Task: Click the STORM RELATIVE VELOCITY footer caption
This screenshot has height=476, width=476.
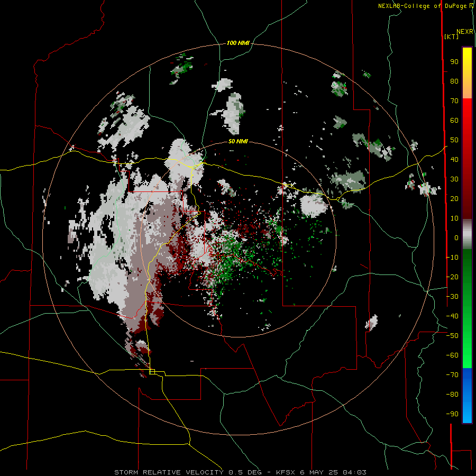Action: (x=240, y=472)
